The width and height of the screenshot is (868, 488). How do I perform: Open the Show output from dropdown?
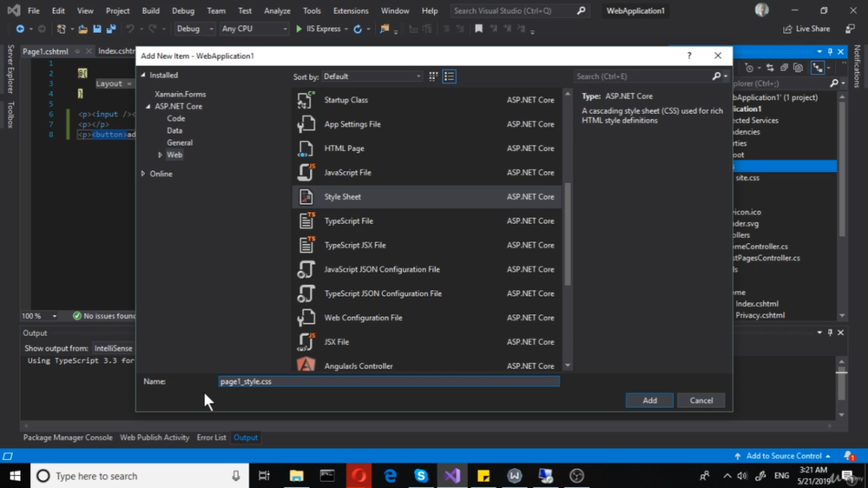[114, 348]
